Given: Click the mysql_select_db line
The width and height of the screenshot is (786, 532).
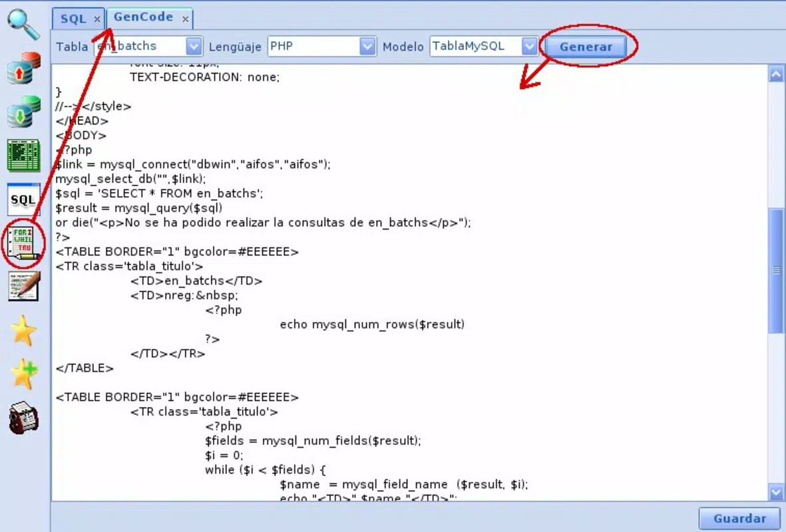Looking at the screenshot, I should 130,179.
